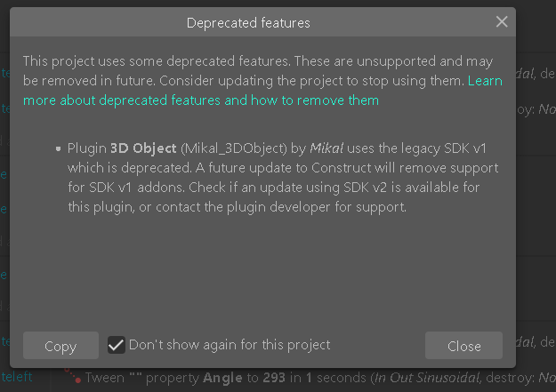Toggle the Don't show again checkbox

(x=117, y=345)
